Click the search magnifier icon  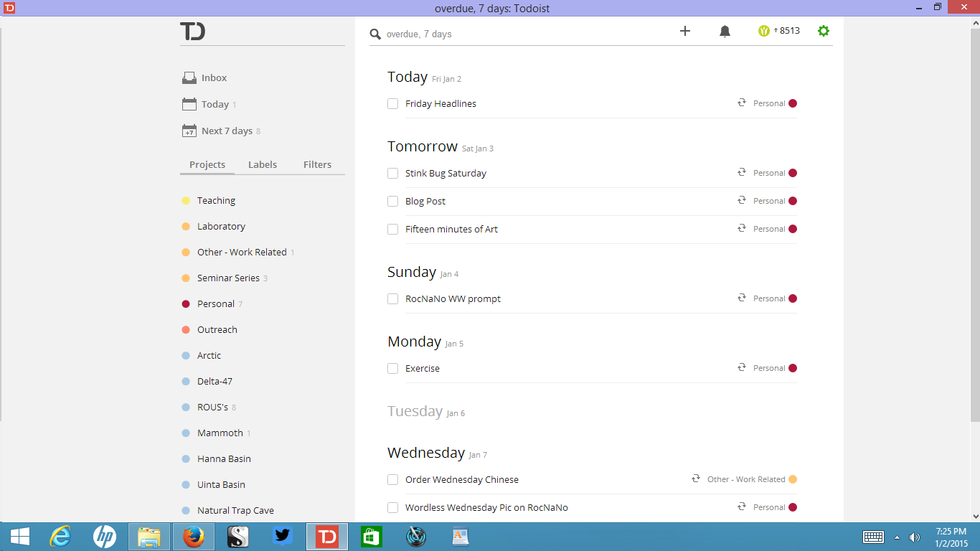pyautogui.click(x=375, y=34)
